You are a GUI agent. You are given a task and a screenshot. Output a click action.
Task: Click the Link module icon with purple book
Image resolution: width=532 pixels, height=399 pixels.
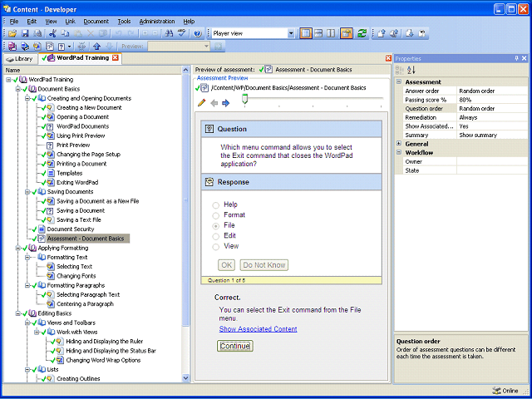tap(12, 46)
